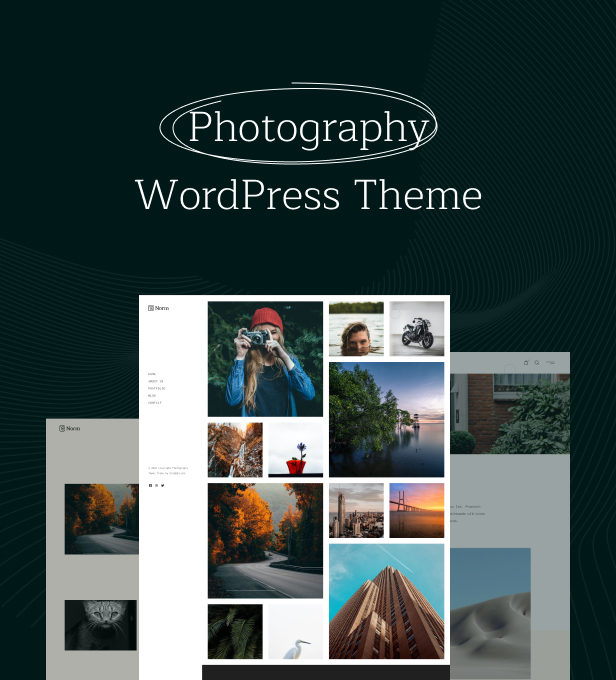This screenshot has height=680, width=616.
Task: Click the Twitter bird icon
Action: point(163,485)
